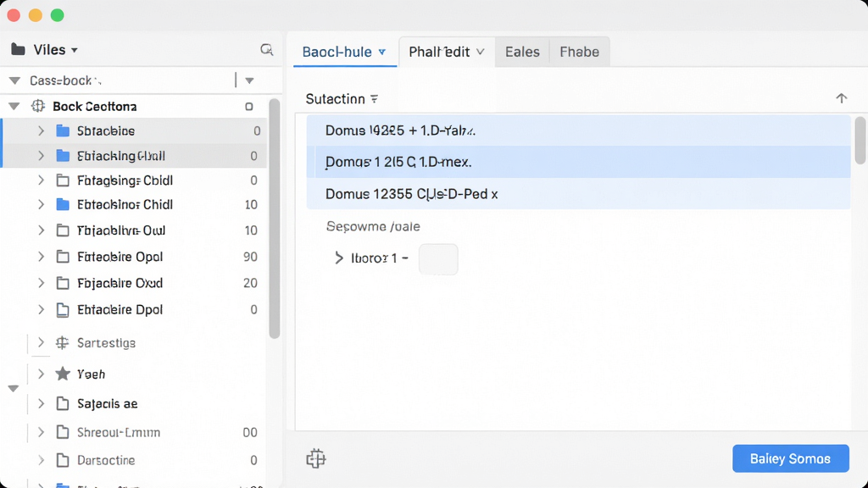Screen dimensions: 868x488
Task: Select the Fhabe tab
Action: pyautogui.click(x=579, y=52)
